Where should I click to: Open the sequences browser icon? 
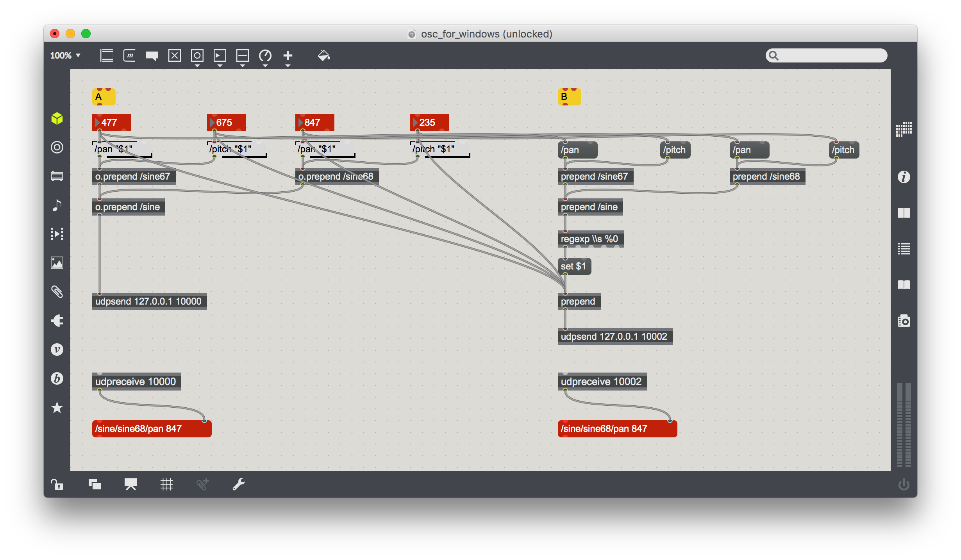click(x=57, y=234)
